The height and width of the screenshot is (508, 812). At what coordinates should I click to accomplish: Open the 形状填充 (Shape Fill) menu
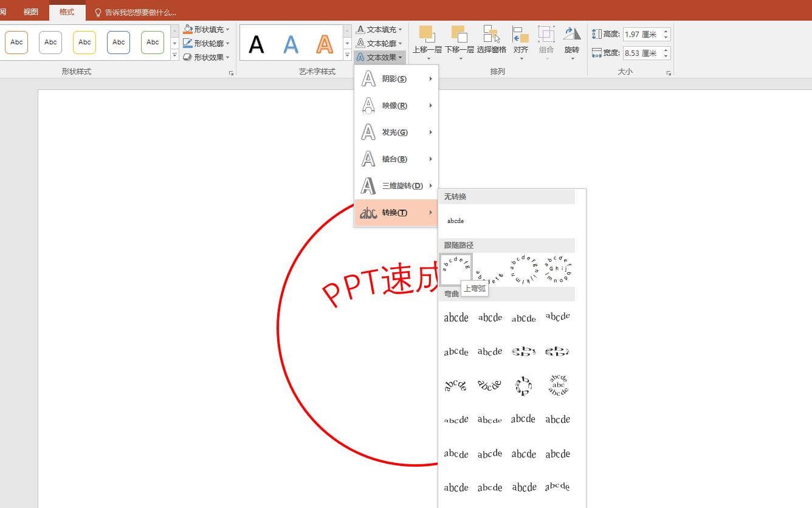207,29
